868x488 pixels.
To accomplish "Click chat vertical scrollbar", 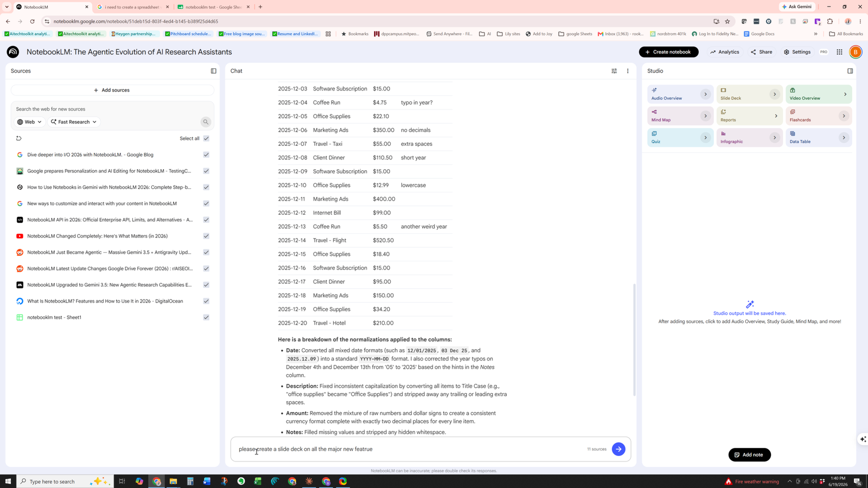I will tap(633, 339).
